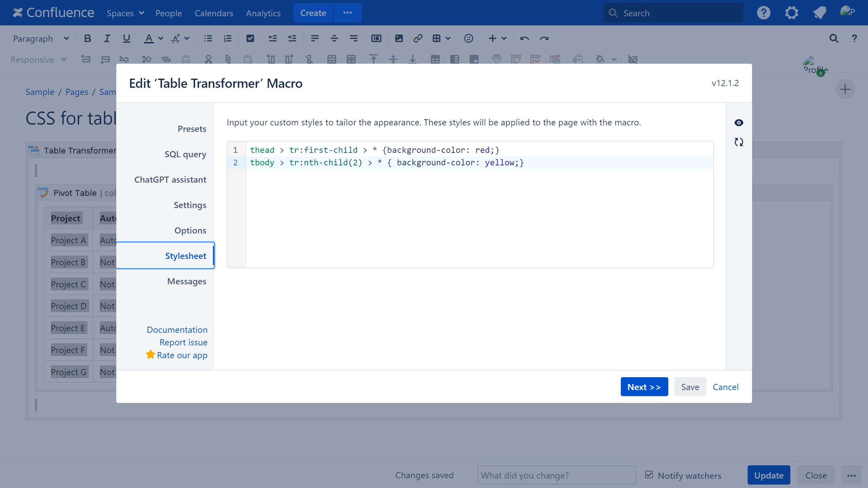
Task: Expand the Responsive table width dropdown
Action: (x=38, y=60)
